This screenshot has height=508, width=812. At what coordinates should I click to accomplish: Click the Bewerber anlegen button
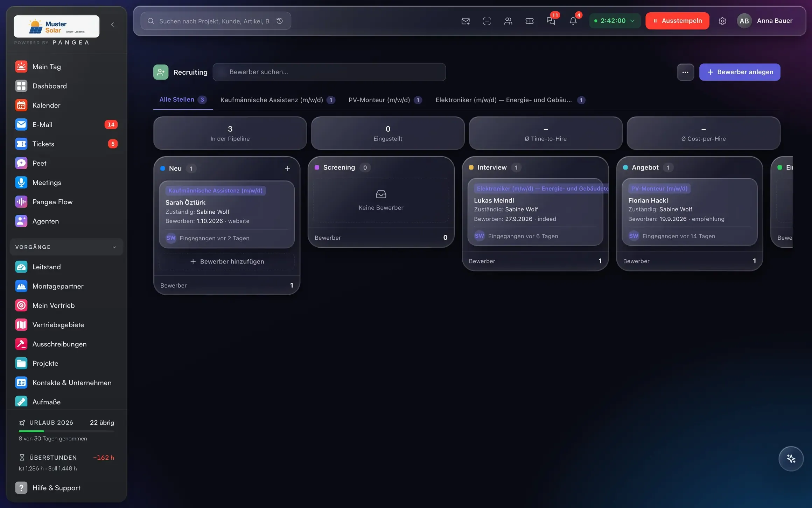tap(740, 72)
